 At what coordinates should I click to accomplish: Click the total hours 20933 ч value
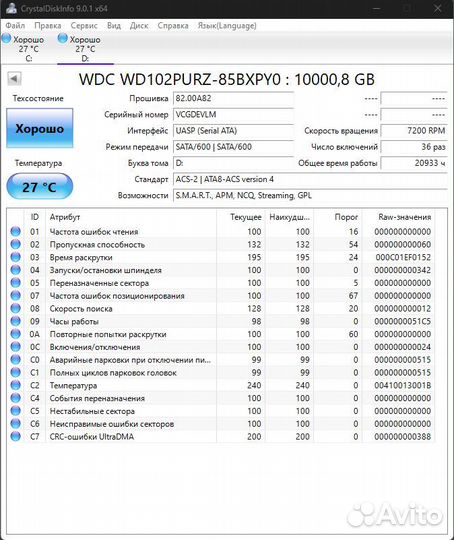[414, 163]
